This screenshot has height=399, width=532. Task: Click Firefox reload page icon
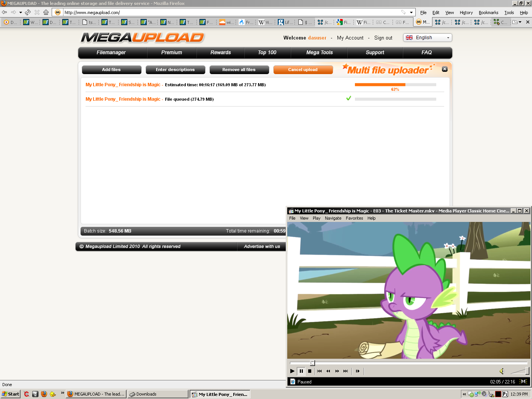click(28, 13)
